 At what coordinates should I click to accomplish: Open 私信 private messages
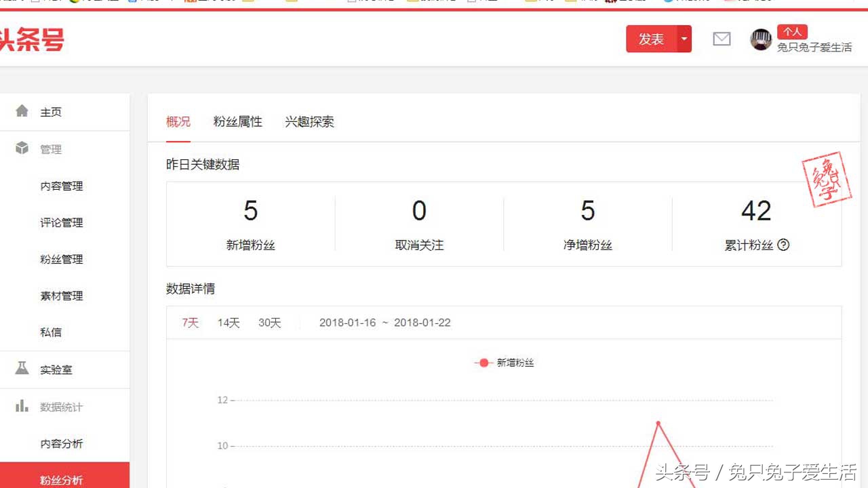pyautogui.click(x=51, y=332)
